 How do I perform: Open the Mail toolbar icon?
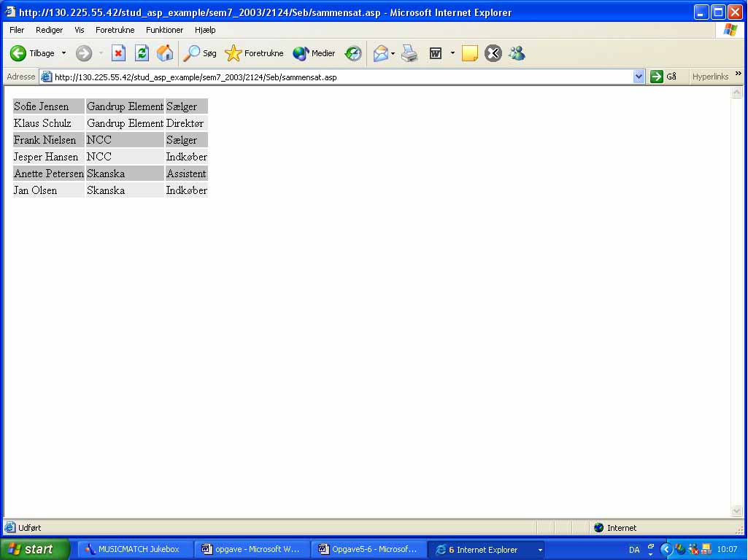coord(380,53)
